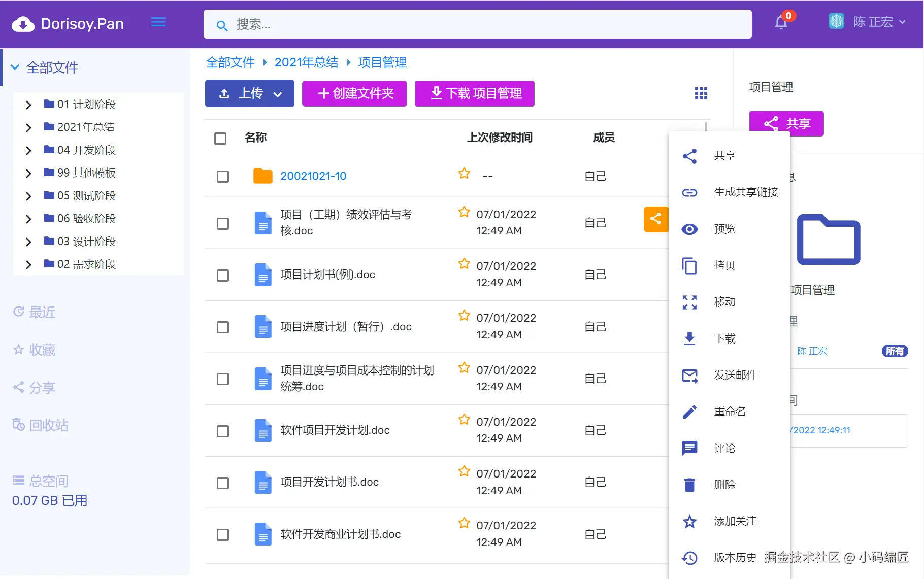Image resolution: width=924 pixels, height=579 pixels.
Task: Expand the 01 计划阶段 tree folder
Action: click(x=28, y=105)
